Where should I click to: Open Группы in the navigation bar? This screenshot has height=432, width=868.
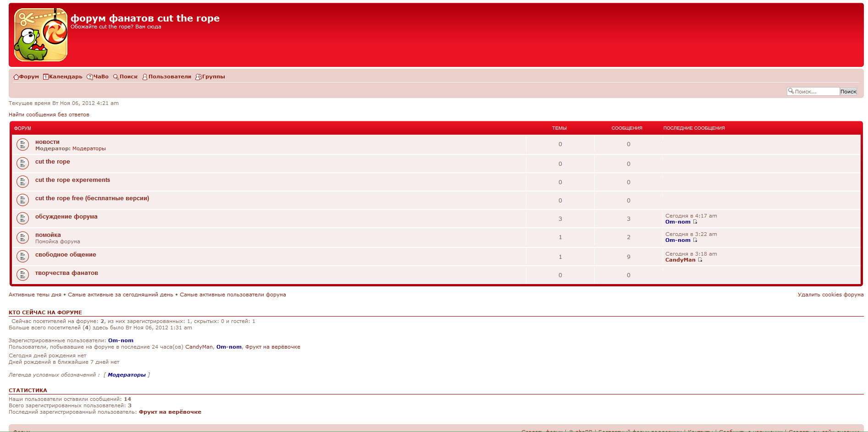210,77
